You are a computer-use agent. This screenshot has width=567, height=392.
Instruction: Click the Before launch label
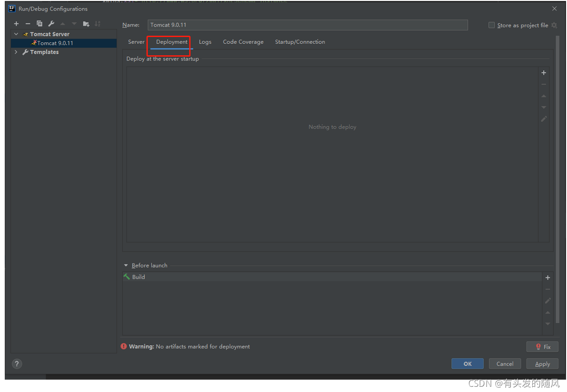pyautogui.click(x=149, y=265)
